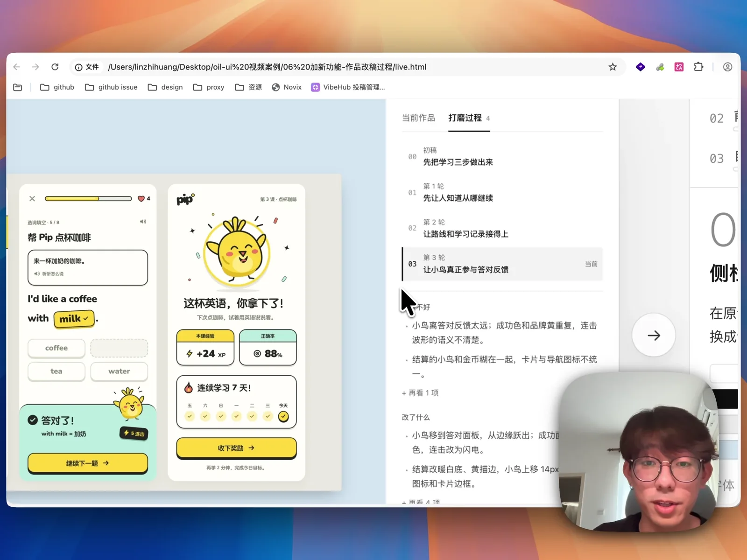Switch to the 当前作品 tab
The height and width of the screenshot is (560, 747).
coord(418,118)
